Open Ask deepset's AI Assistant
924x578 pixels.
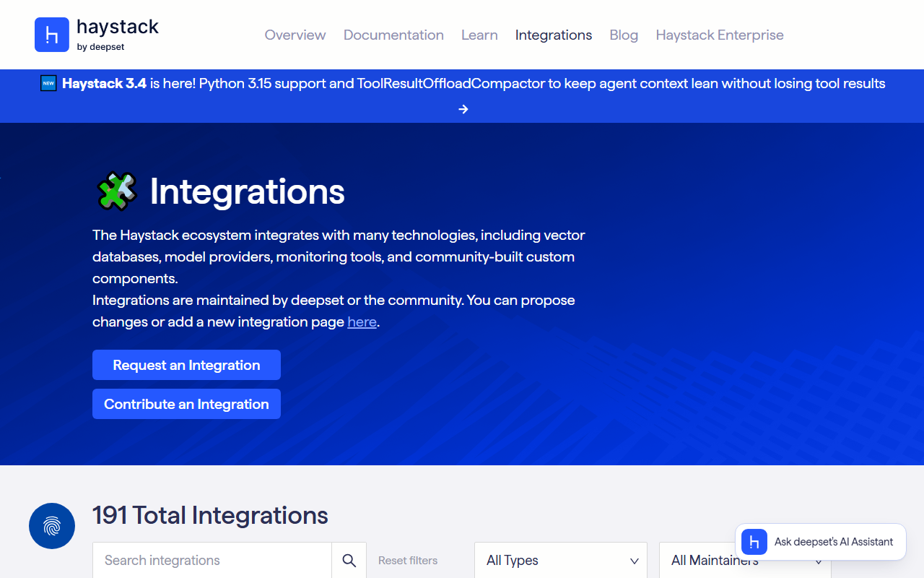(821, 542)
